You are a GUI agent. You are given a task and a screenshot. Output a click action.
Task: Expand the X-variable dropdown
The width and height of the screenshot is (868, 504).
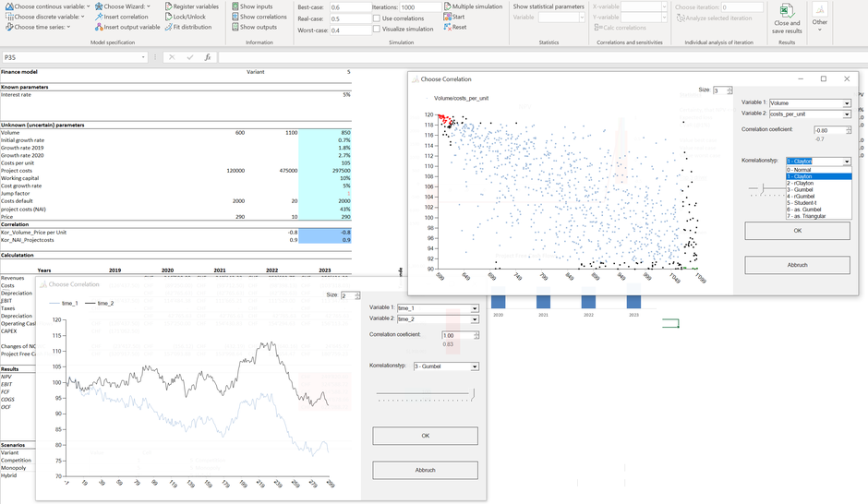click(664, 6)
